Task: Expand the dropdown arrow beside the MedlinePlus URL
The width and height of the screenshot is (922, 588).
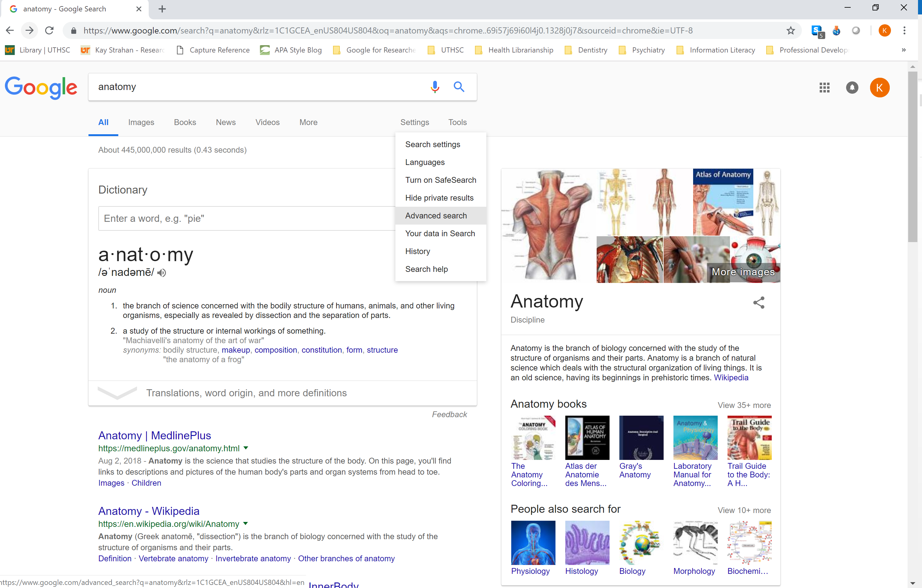Action: click(246, 448)
